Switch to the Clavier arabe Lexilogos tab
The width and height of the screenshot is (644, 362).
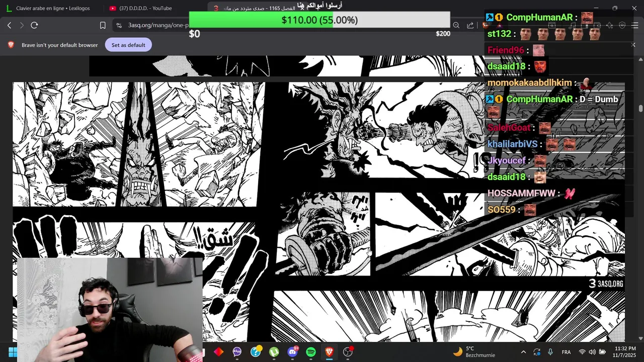pos(52,8)
